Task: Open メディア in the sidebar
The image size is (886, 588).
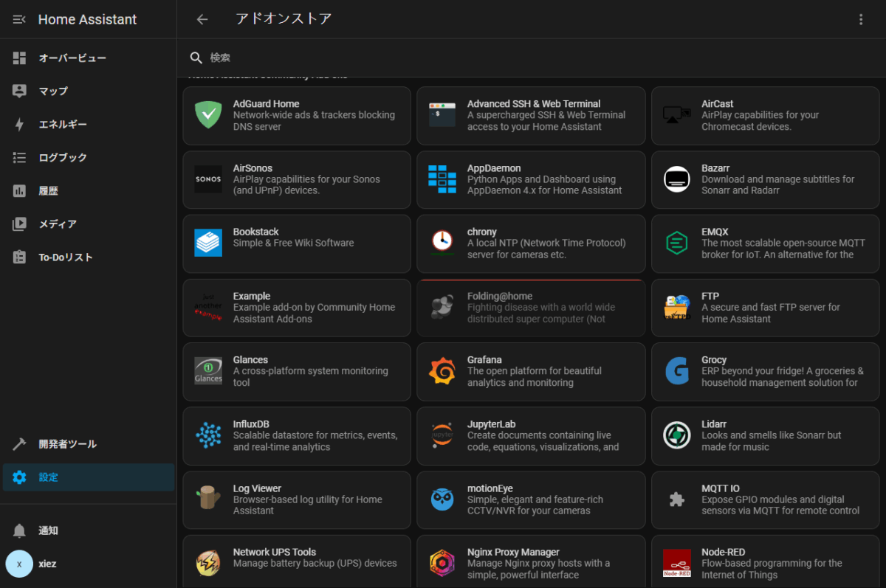Action: pyautogui.click(x=89, y=224)
